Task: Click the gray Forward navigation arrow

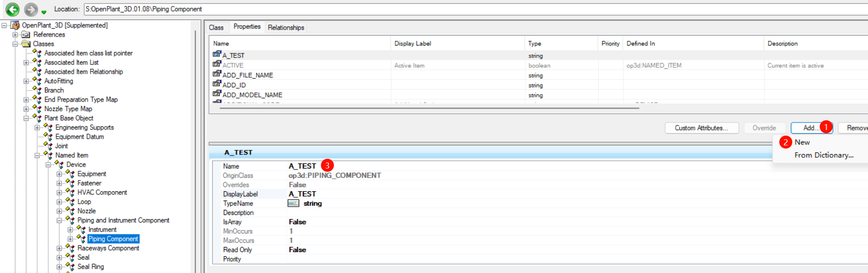Action: [x=31, y=9]
